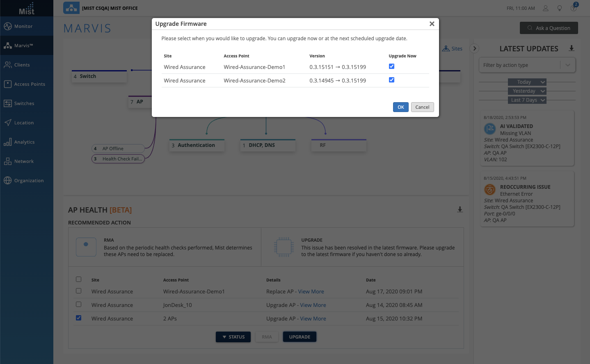
Task: Click the Mist logo in the sidebar
Action: (x=27, y=9)
